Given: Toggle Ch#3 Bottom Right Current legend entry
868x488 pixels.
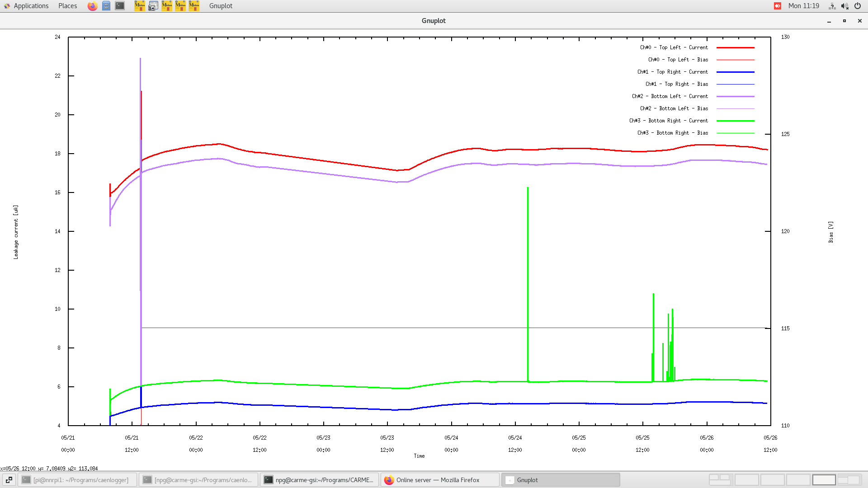Looking at the screenshot, I should tap(669, 121).
